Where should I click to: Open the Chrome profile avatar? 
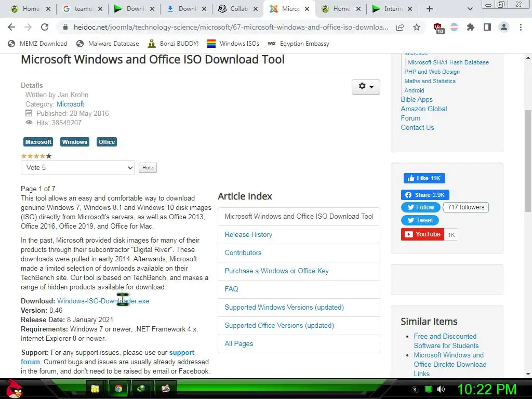point(504,27)
